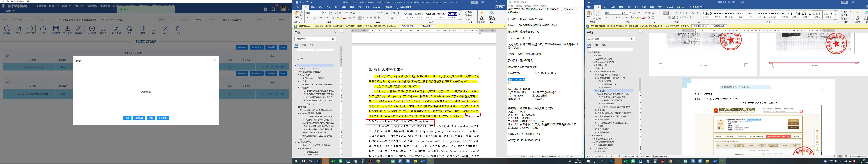Toggle Bold in the 早早-投标文件 Word window

point(606,18)
